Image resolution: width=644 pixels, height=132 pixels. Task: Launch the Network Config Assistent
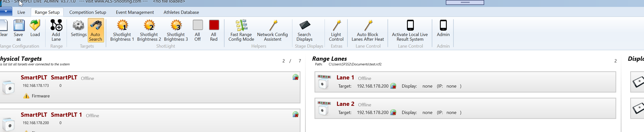pyautogui.click(x=272, y=30)
